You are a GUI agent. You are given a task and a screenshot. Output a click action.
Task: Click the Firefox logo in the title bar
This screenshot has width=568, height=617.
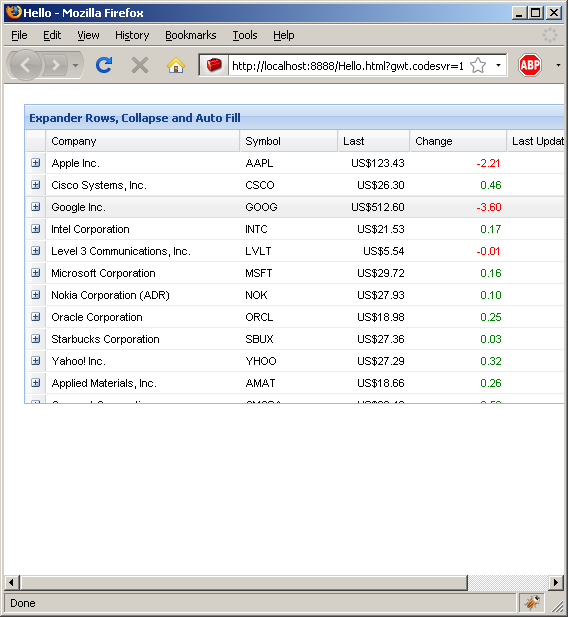(13, 12)
